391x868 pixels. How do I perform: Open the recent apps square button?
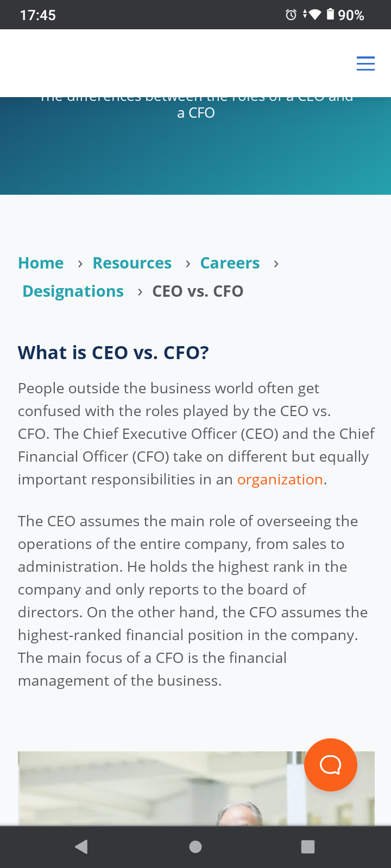pos(308,847)
